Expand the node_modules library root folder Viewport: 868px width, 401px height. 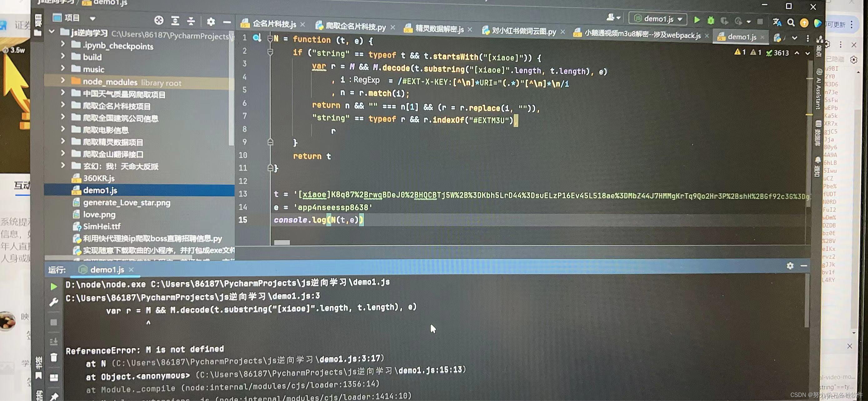click(63, 80)
